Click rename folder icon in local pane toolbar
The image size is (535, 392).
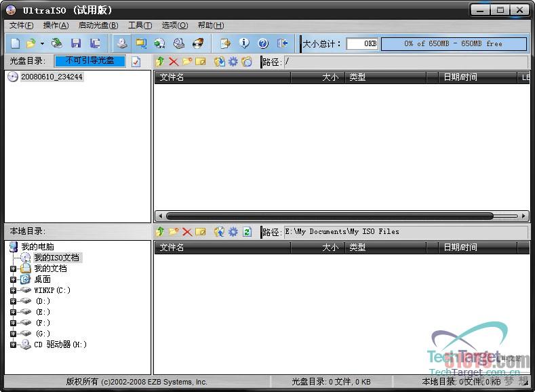pos(201,232)
